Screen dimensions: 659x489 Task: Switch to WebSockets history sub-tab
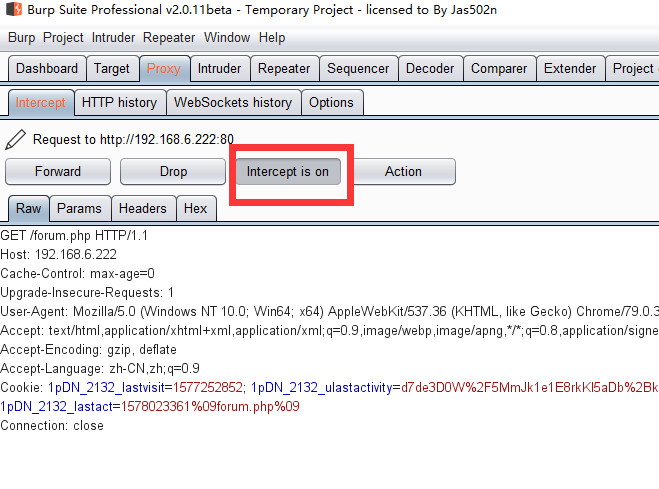(x=233, y=103)
